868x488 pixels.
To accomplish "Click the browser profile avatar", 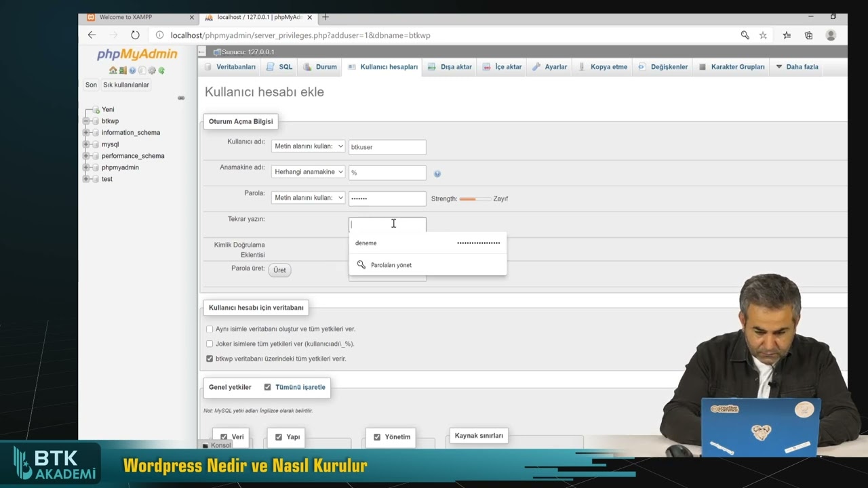I will click(x=831, y=35).
